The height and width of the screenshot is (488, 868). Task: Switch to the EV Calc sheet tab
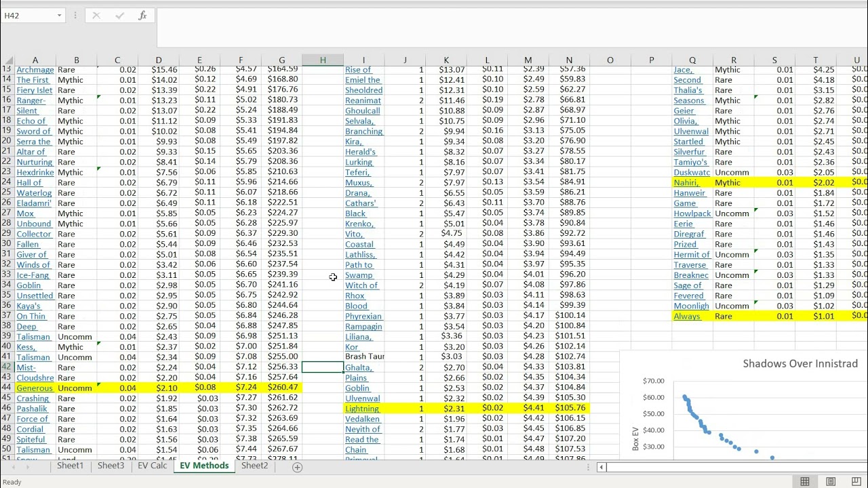pyautogui.click(x=152, y=466)
